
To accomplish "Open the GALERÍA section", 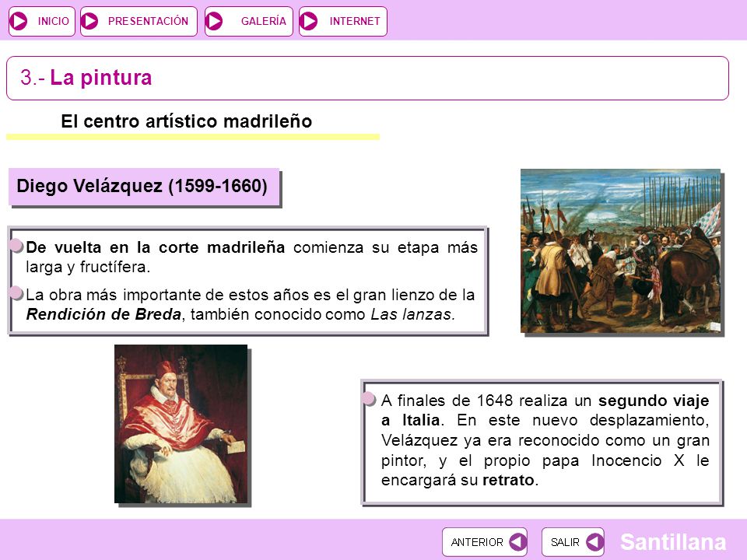I will point(249,22).
